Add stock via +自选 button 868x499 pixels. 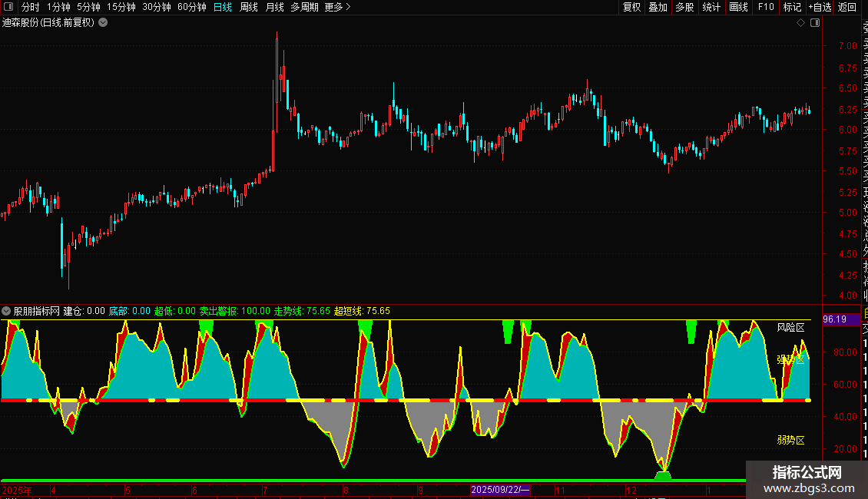[x=820, y=7]
